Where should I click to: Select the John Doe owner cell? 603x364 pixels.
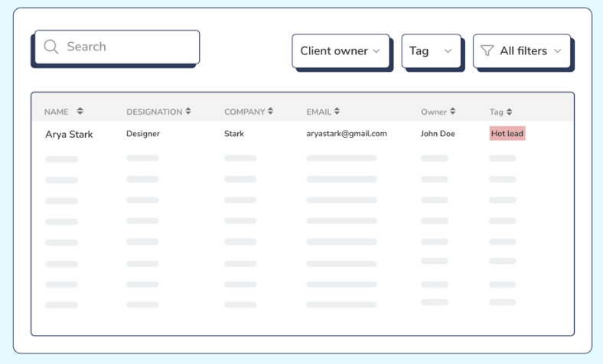coord(438,133)
